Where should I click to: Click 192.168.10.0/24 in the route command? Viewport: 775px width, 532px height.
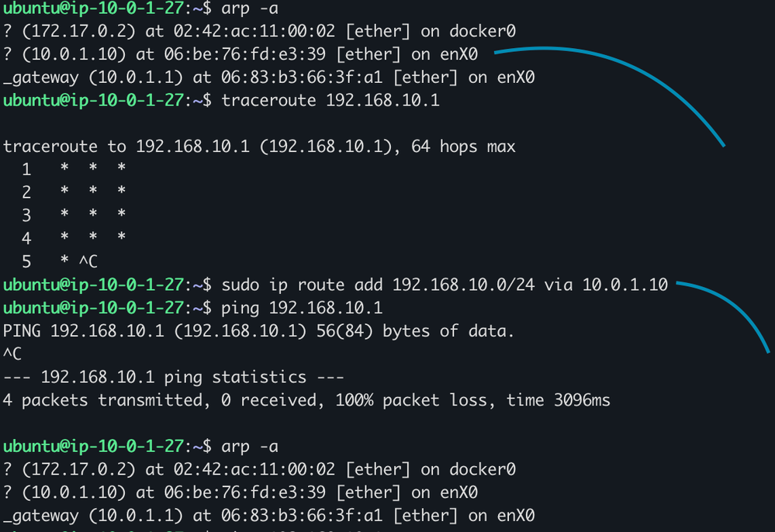463,285
